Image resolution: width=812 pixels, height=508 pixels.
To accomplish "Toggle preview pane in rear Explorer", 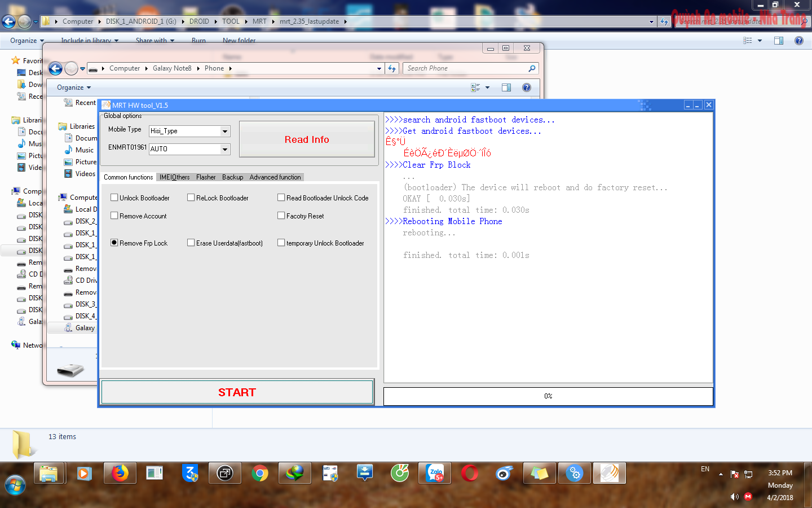I will coord(779,41).
